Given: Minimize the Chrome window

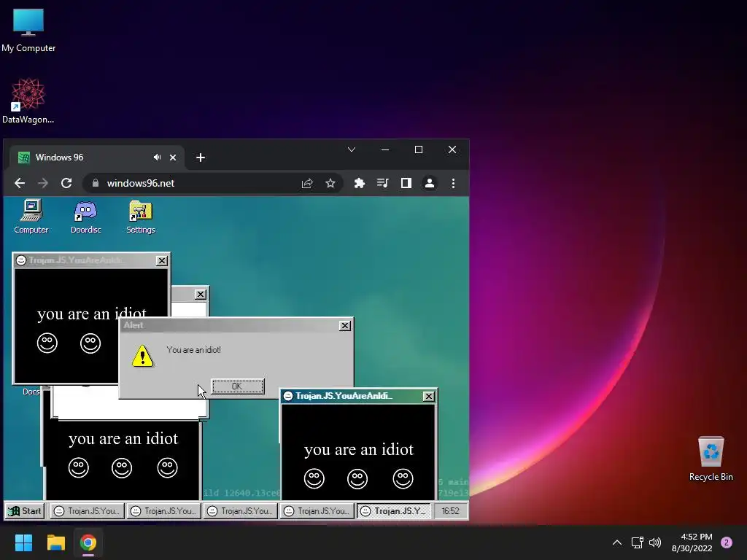Looking at the screenshot, I should [x=385, y=149].
